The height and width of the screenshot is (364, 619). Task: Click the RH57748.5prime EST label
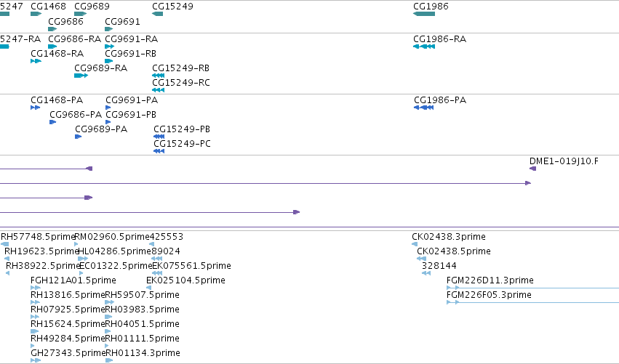(38, 237)
